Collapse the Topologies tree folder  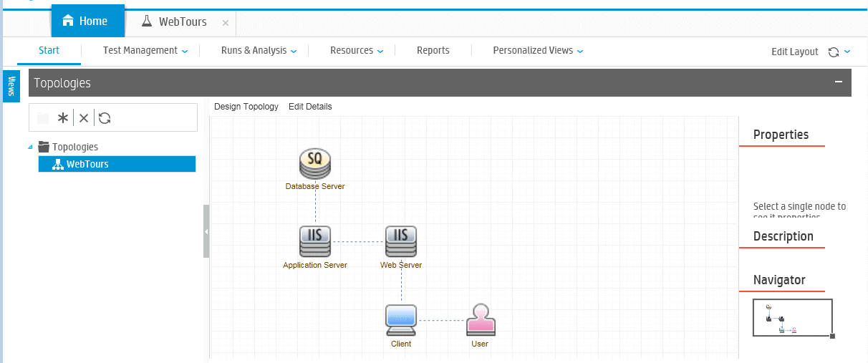[30, 147]
